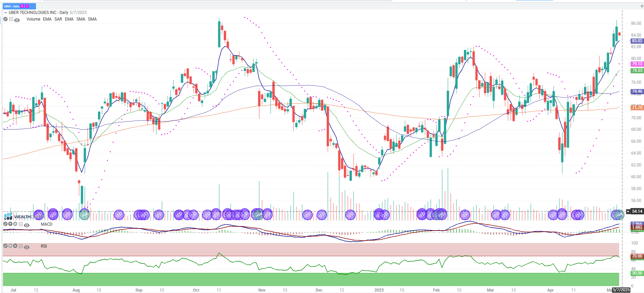
Task: Move the RSI panel up
Action: pyautogui.click(x=15, y=246)
